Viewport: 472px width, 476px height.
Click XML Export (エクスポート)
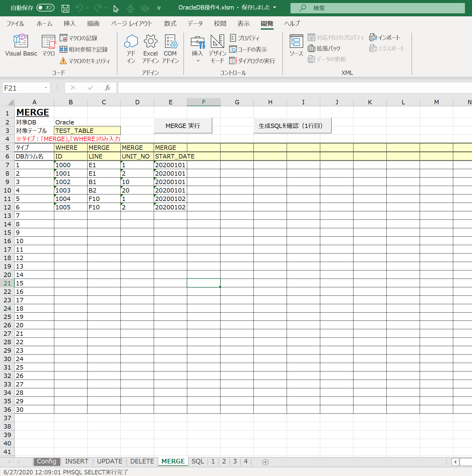click(387, 48)
